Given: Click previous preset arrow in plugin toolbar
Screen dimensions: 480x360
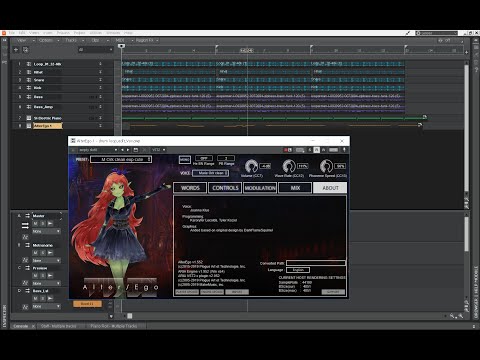Looking at the screenshot, I should point(122,150).
